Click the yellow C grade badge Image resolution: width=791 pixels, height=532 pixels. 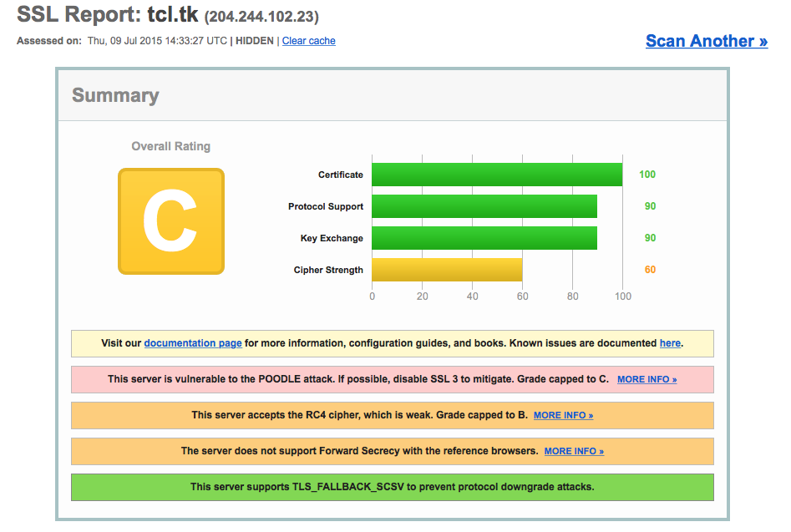point(171,221)
